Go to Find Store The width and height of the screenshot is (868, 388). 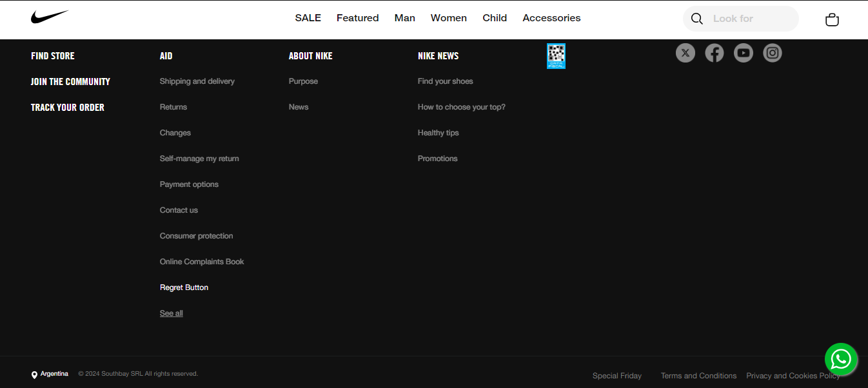click(x=53, y=56)
